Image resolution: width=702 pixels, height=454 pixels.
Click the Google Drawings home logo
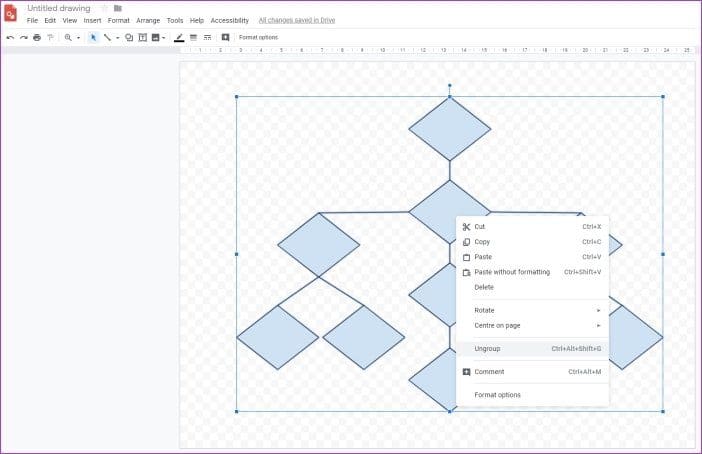[10, 13]
